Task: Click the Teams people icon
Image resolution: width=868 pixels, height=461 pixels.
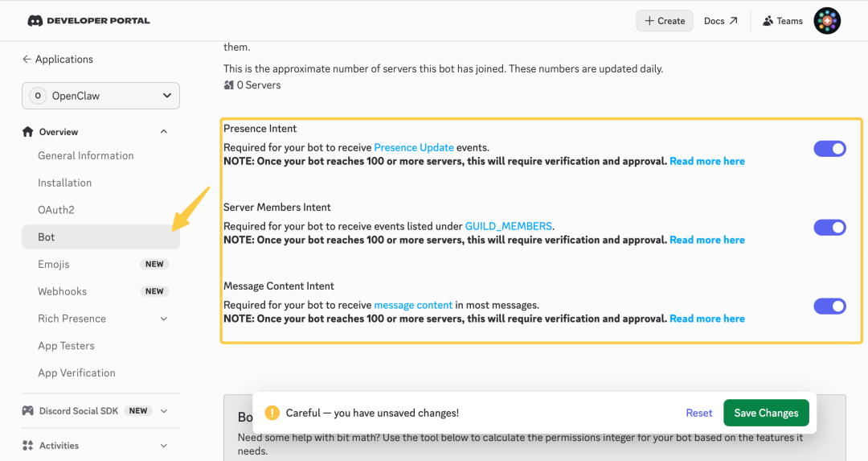Action: click(x=768, y=21)
